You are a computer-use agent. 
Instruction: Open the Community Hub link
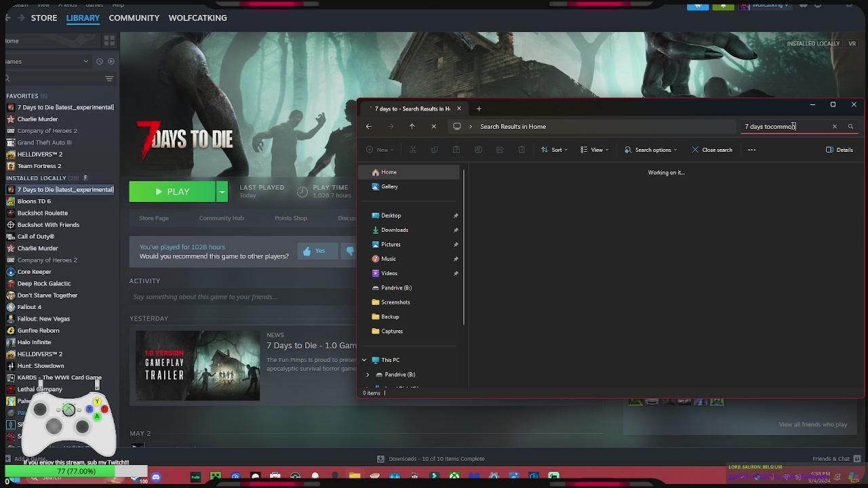[221, 218]
